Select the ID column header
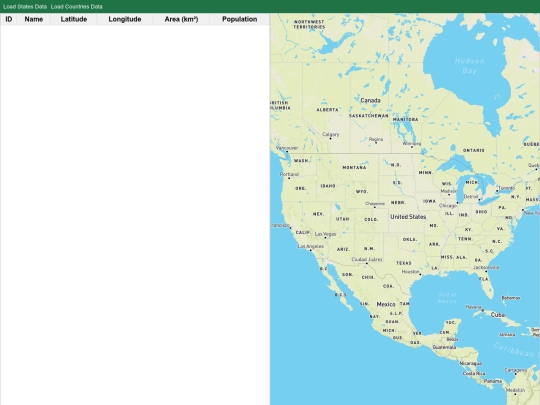This screenshot has width=540, height=405. click(9, 19)
